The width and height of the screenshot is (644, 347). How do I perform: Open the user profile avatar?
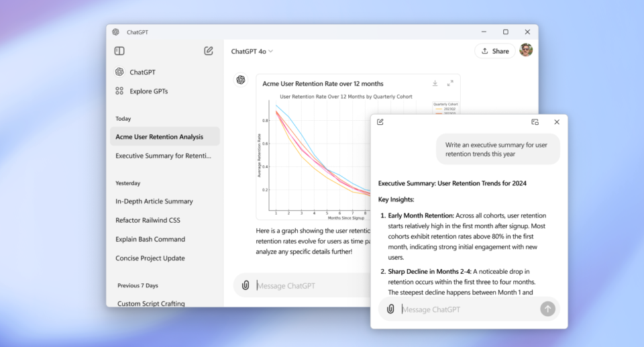click(x=526, y=50)
